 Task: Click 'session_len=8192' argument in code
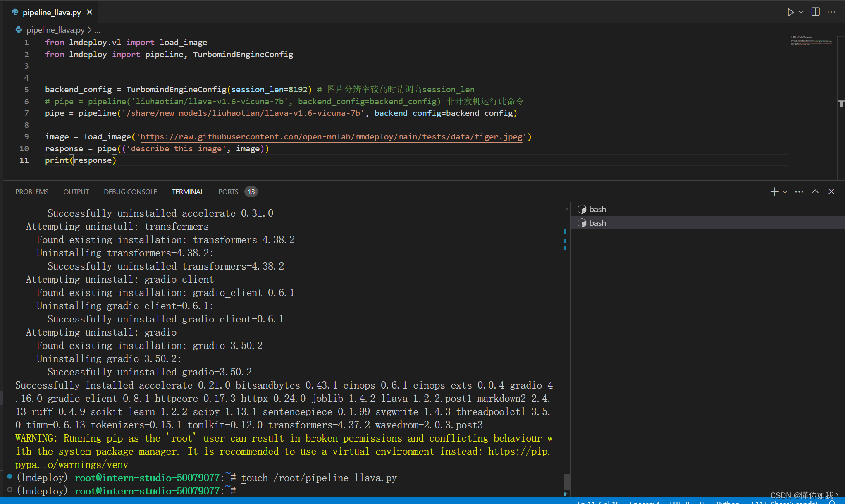269,90
